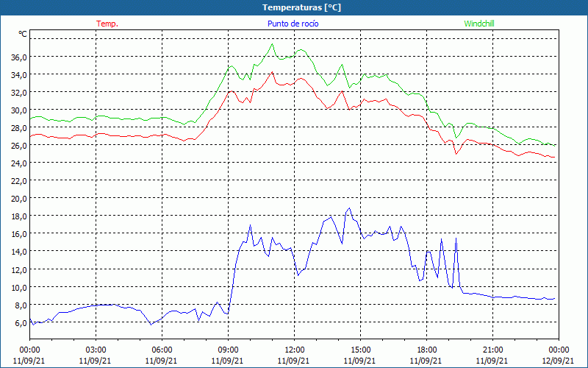The height and width of the screenshot is (368, 588).
Task: Click the 36,0 y-axis value
Action: [19, 57]
